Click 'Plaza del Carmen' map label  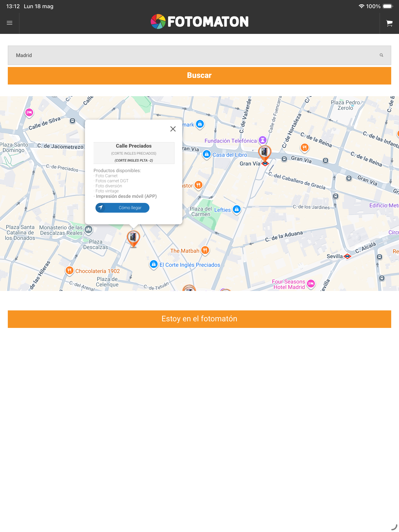201,212
